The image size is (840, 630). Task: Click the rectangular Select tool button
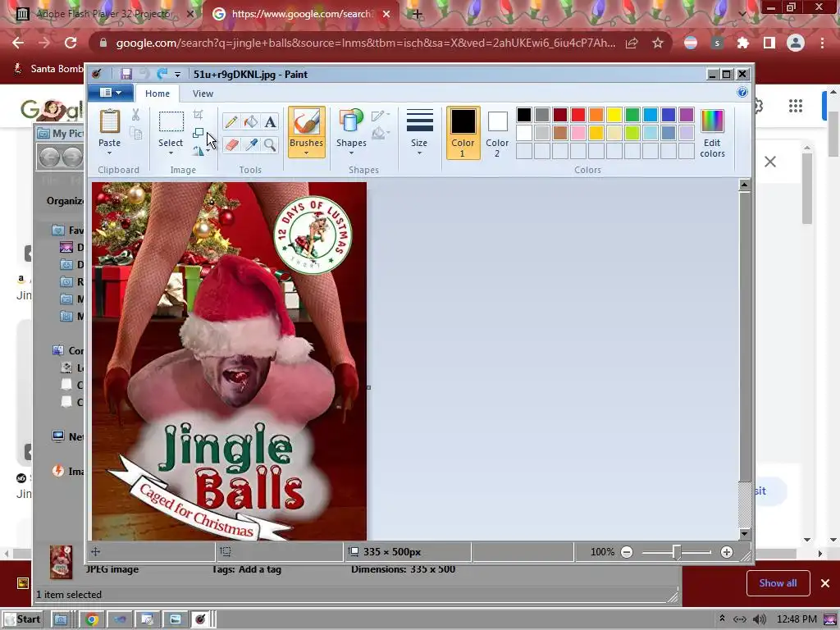pyautogui.click(x=171, y=121)
